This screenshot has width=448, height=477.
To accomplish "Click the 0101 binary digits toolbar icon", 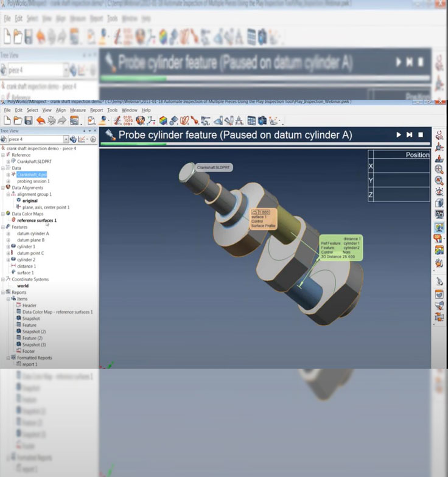I will (x=128, y=120).
